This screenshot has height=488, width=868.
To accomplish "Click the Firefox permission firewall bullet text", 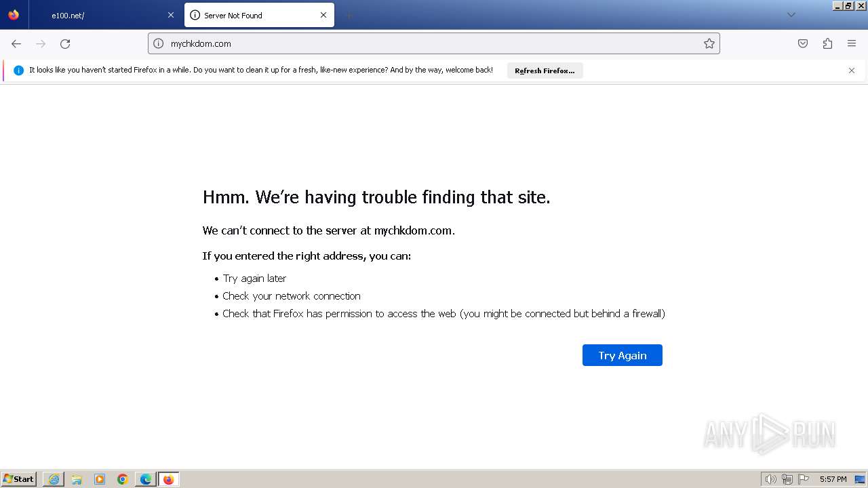I will pos(443,314).
